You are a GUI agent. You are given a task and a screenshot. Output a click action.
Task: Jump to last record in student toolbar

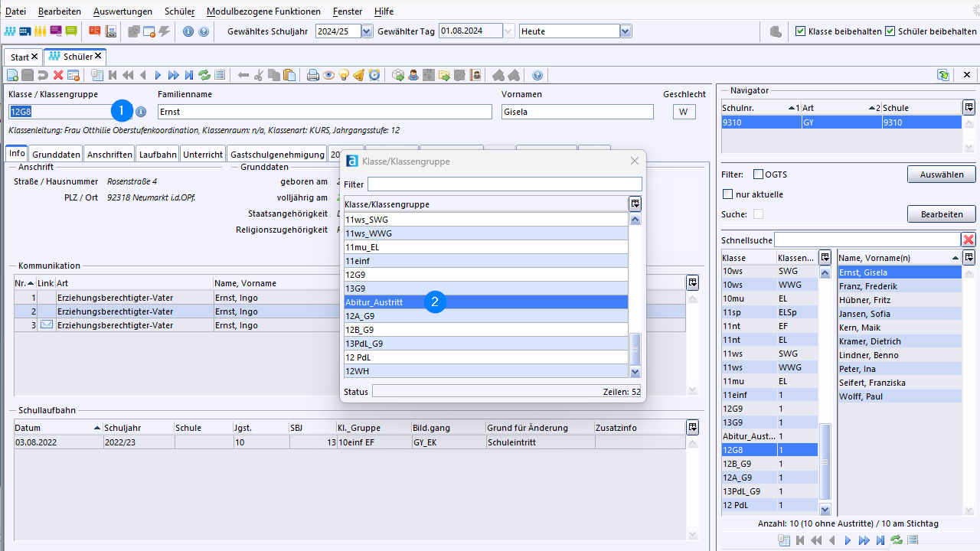pyautogui.click(x=189, y=75)
